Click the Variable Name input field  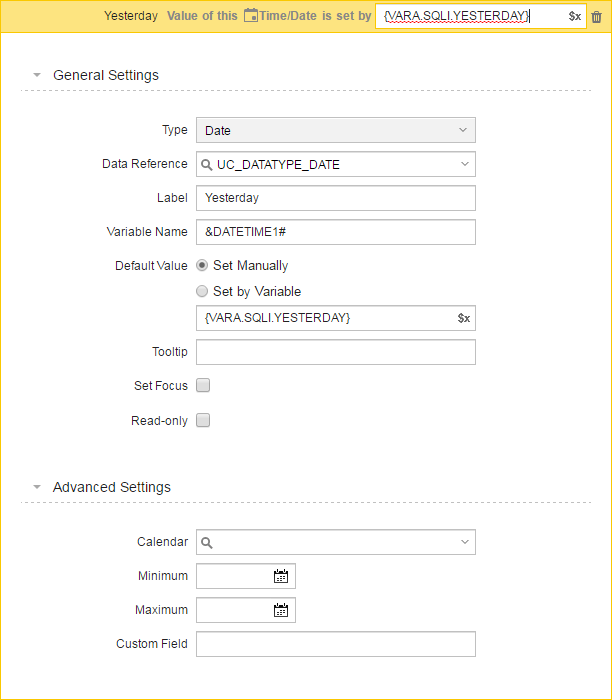click(336, 232)
